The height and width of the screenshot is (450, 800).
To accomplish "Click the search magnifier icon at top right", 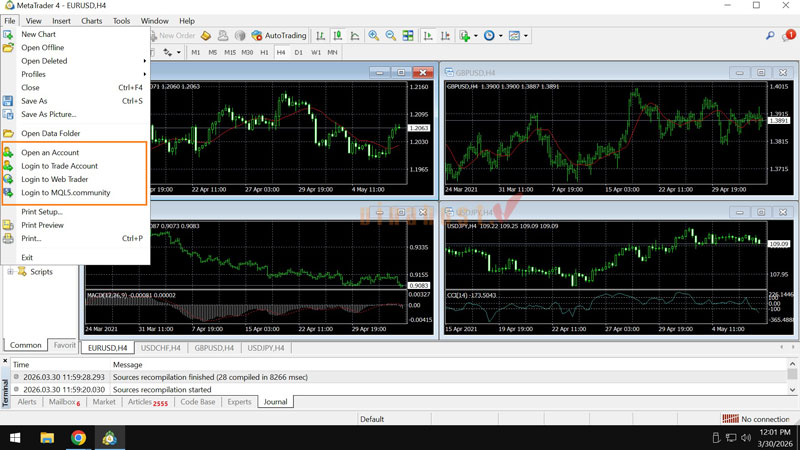I will point(770,36).
